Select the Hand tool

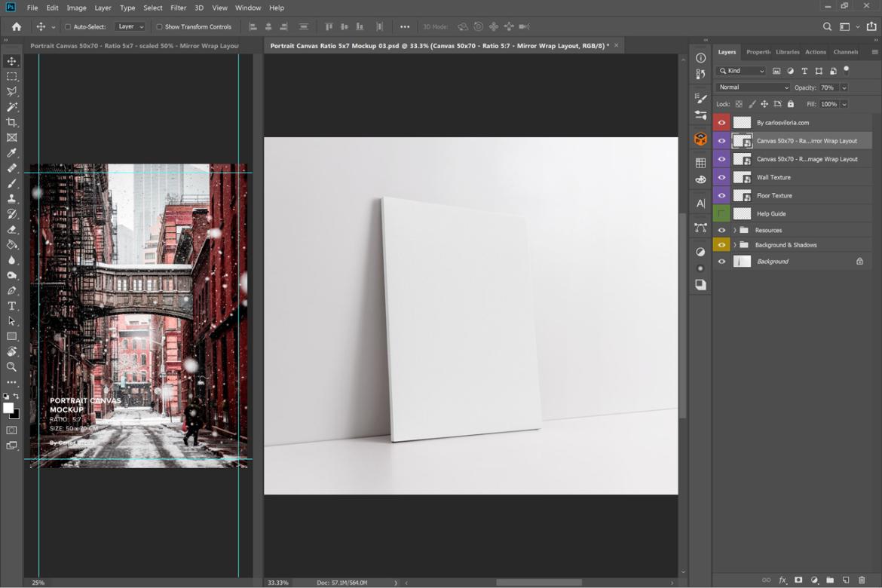click(x=11, y=352)
